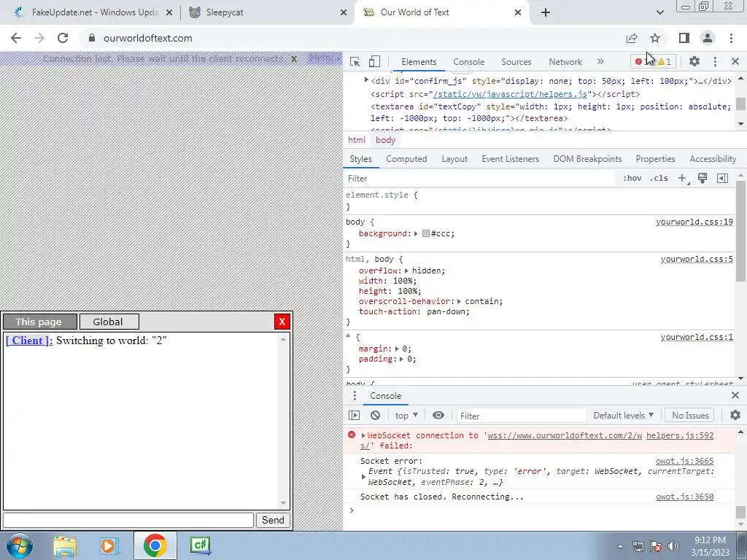Toggle the .cls class editor
This screenshot has width=747, height=560.
pyautogui.click(x=659, y=178)
